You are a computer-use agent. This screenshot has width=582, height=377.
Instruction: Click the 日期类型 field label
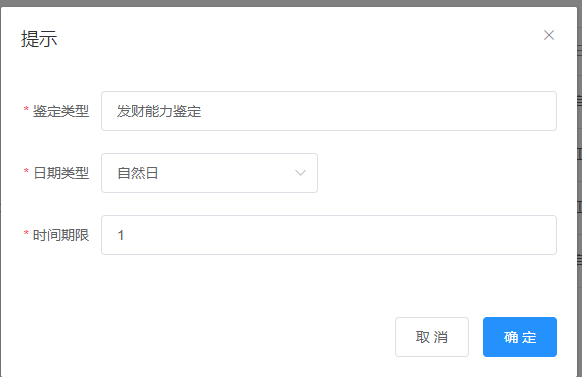click(61, 173)
